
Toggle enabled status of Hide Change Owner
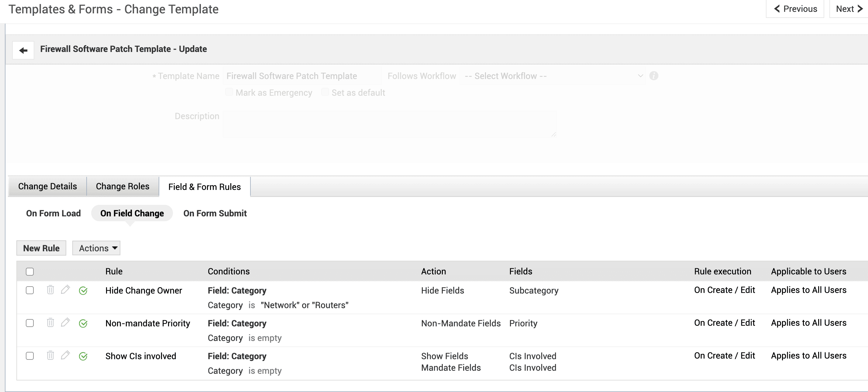pyautogui.click(x=83, y=291)
